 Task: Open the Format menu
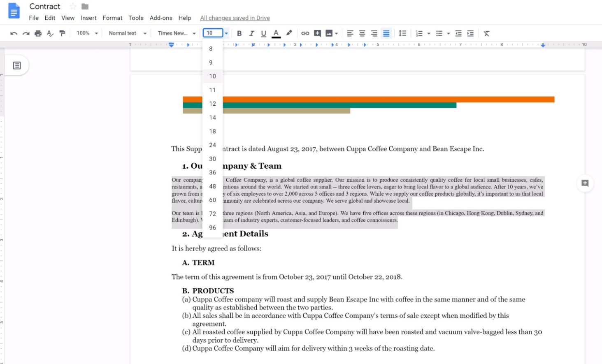pyautogui.click(x=112, y=18)
